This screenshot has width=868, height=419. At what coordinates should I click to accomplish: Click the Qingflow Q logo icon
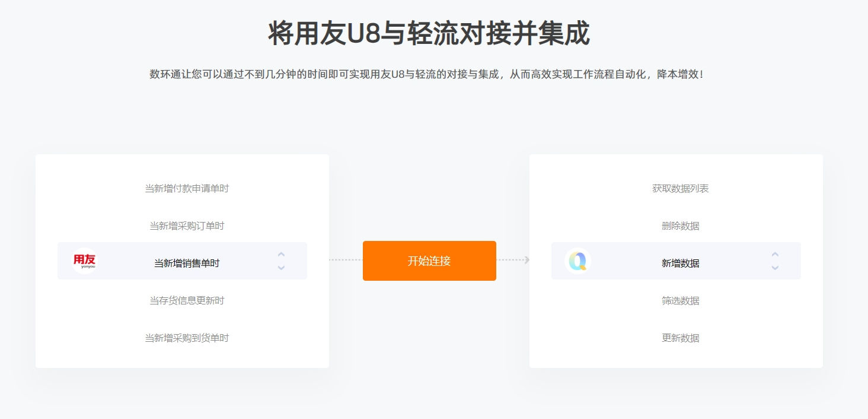[577, 261]
